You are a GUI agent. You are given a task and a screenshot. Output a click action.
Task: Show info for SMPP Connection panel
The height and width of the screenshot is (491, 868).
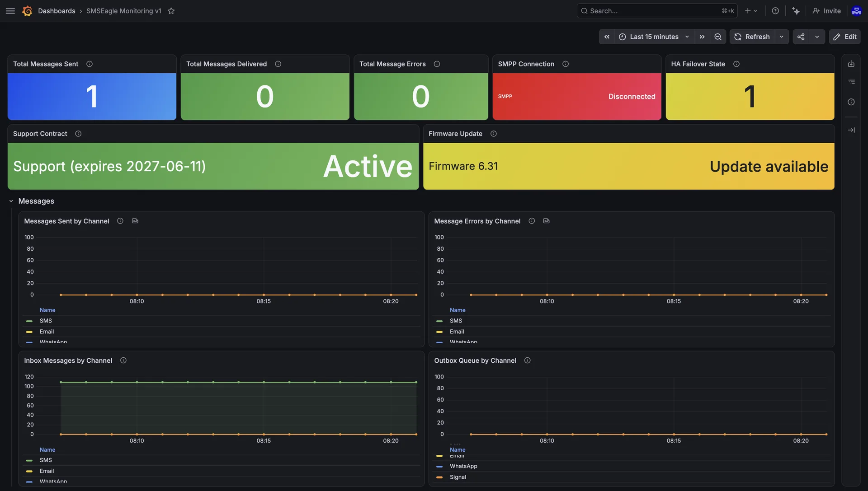(566, 64)
